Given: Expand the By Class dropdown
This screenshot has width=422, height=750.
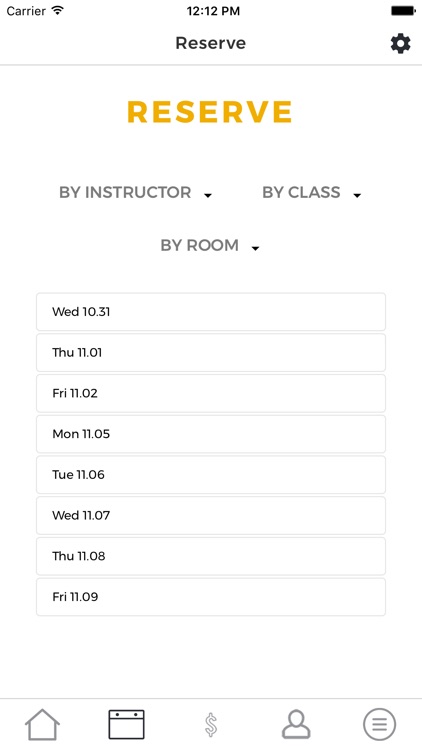Looking at the screenshot, I should (x=311, y=192).
